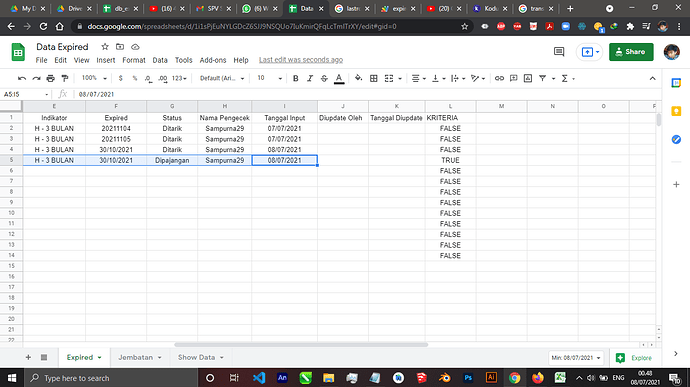Select cell with Dipajangan status

click(x=172, y=160)
